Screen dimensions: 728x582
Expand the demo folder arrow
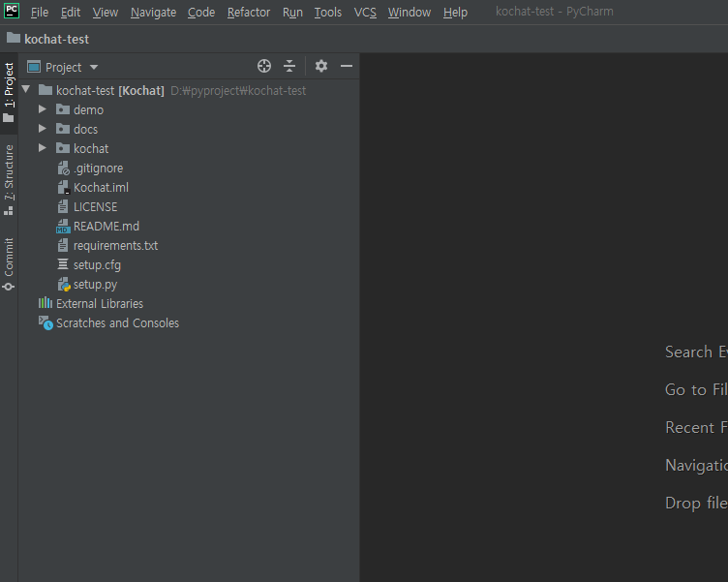pyautogui.click(x=43, y=109)
